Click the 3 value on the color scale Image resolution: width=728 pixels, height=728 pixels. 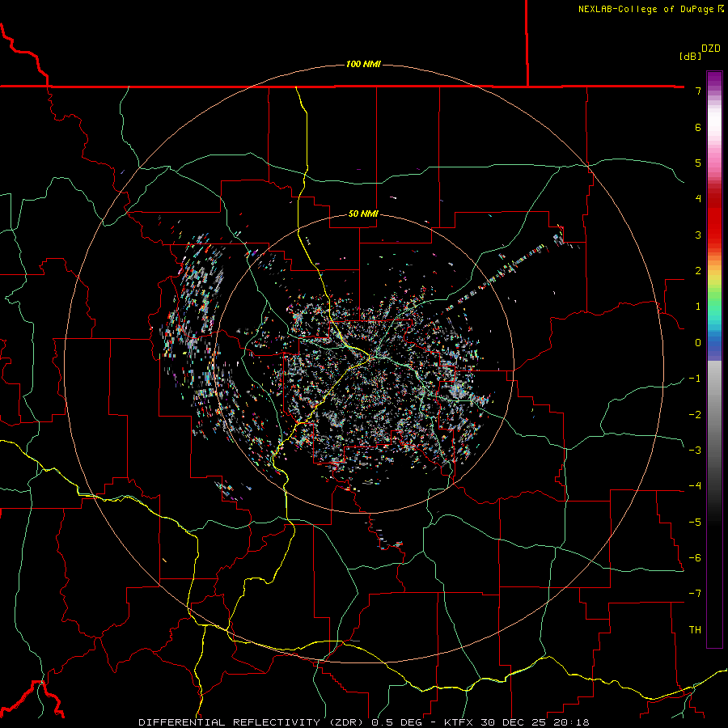point(698,235)
